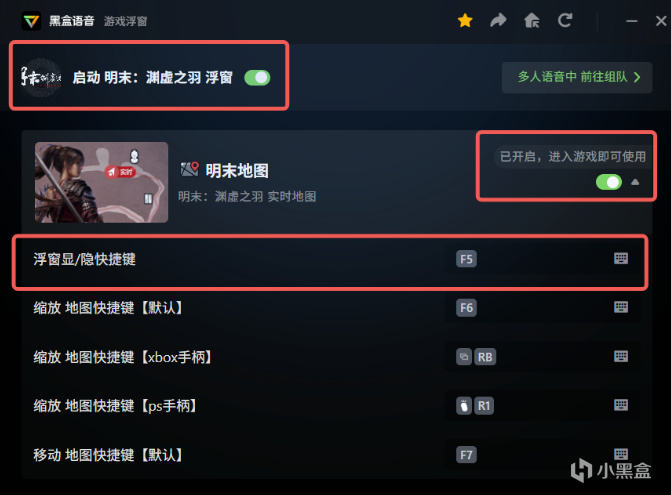Viewport: 671px width, 495px height.
Task: Click the 明末地图 thumbnail image
Action: tap(101, 182)
